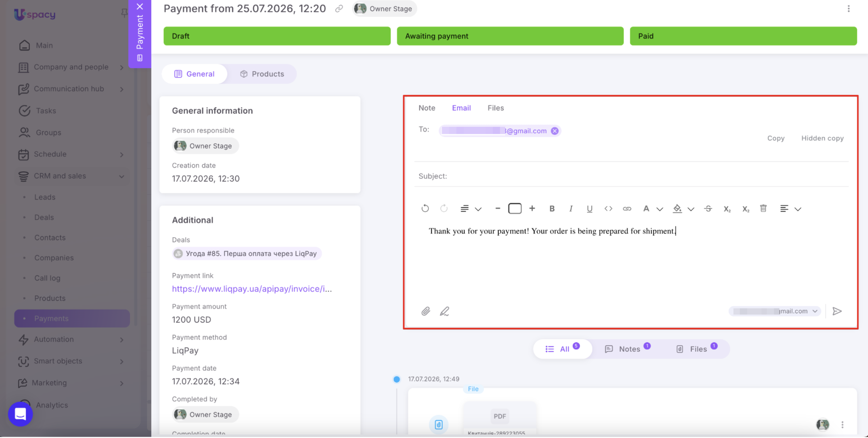Open the font color picker

(x=653, y=209)
